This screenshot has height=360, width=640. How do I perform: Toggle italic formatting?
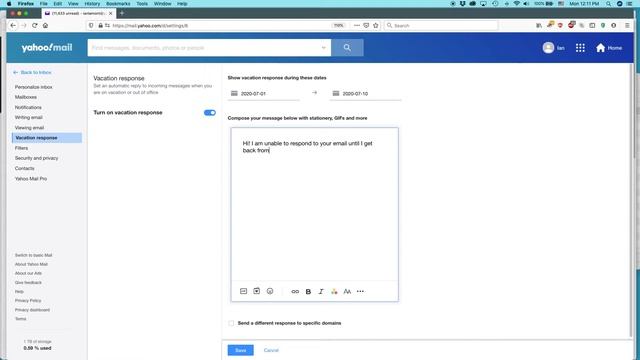click(x=321, y=291)
